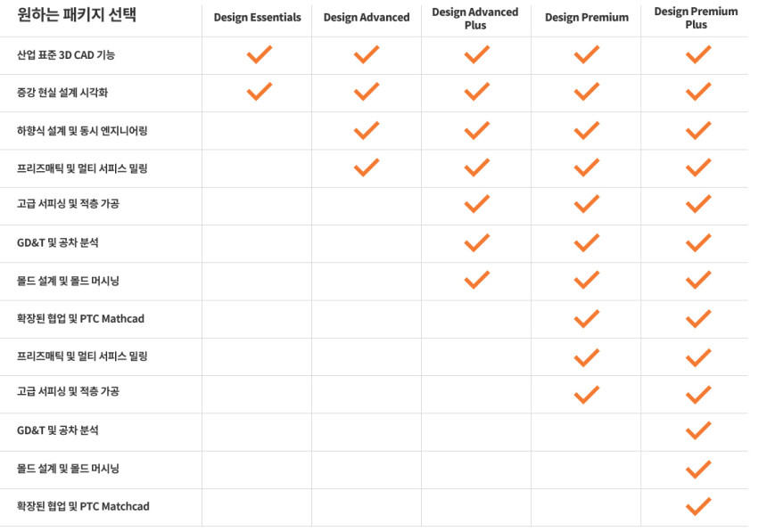Click Design Essentials checkmark in 증강 현실 설계 시각화 row
The height and width of the screenshot is (532, 767).
(258, 92)
